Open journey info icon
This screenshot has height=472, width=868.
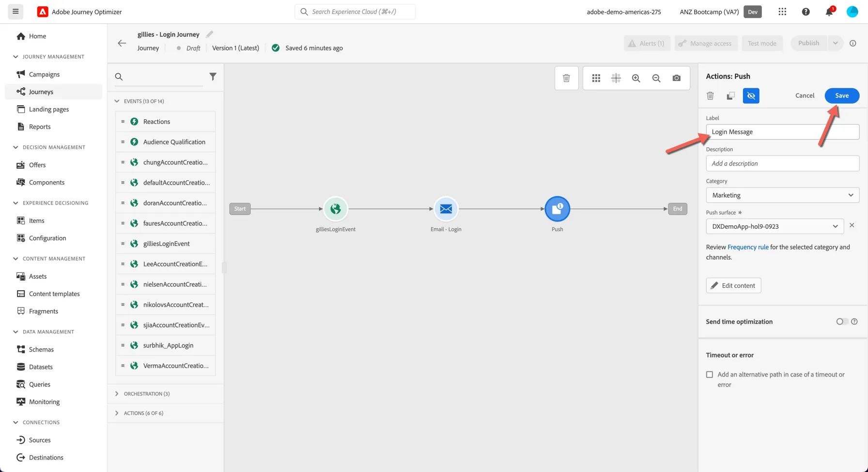[853, 43]
